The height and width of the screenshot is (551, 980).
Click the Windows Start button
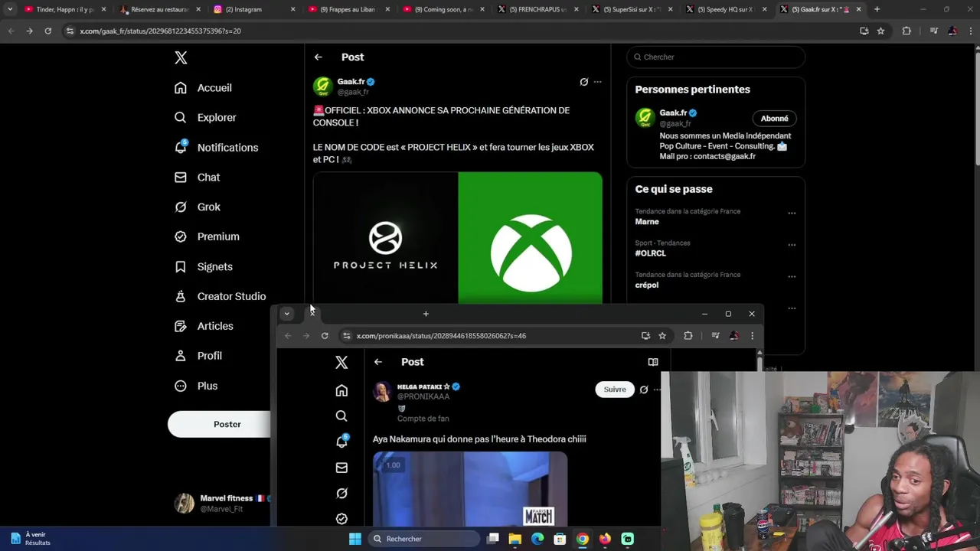(x=355, y=539)
